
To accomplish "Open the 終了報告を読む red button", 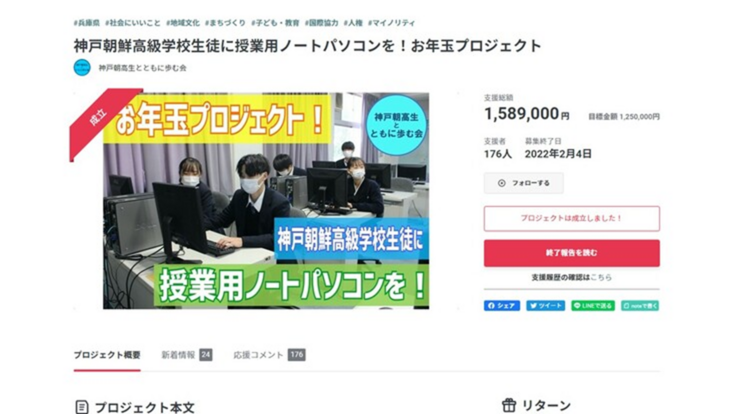I will [x=572, y=253].
